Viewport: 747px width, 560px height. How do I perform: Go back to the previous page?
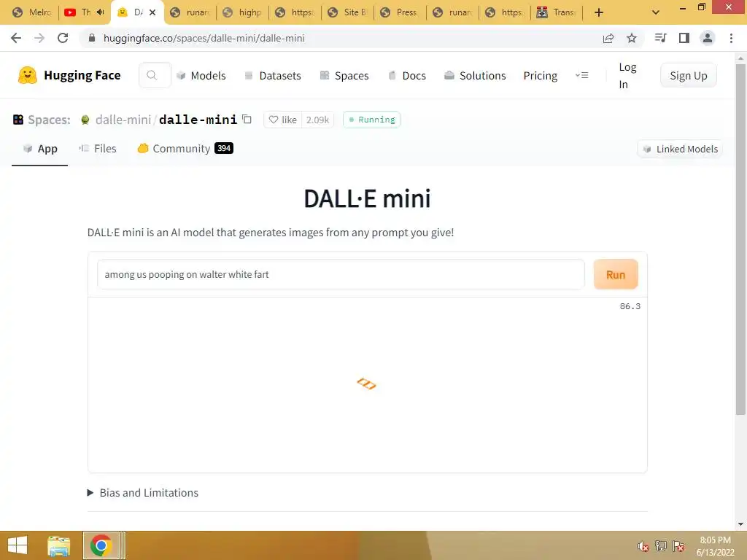(16, 38)
